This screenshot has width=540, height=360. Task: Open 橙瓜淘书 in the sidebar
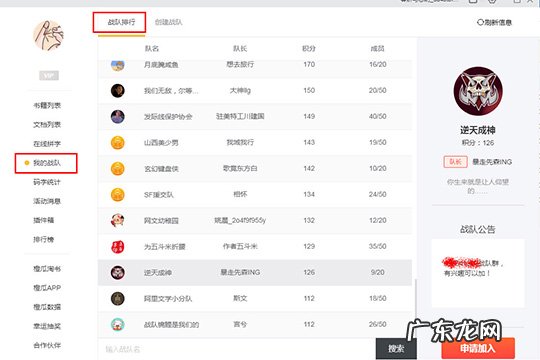pos(47,269)
